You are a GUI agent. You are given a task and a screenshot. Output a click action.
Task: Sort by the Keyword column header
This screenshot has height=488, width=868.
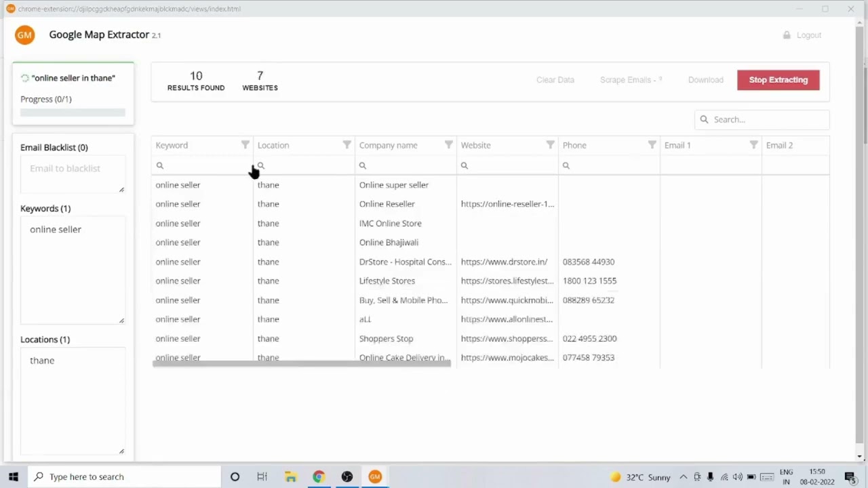click(x=172, y=145)
